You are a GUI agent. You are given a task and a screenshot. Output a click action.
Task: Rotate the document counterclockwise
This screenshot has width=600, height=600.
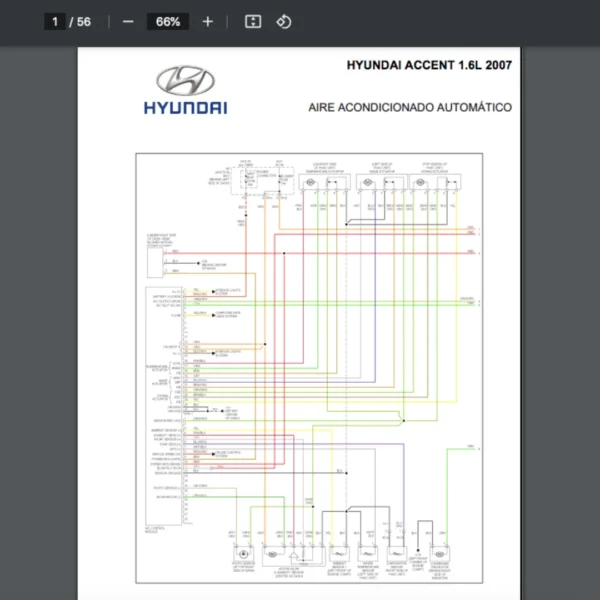(x=284, y=21)
